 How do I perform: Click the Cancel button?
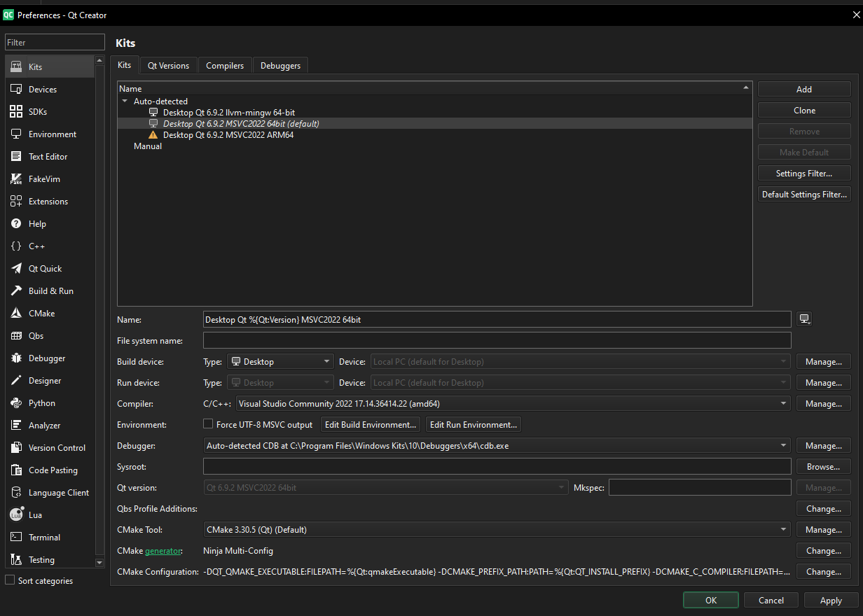(x=771, y=600)
